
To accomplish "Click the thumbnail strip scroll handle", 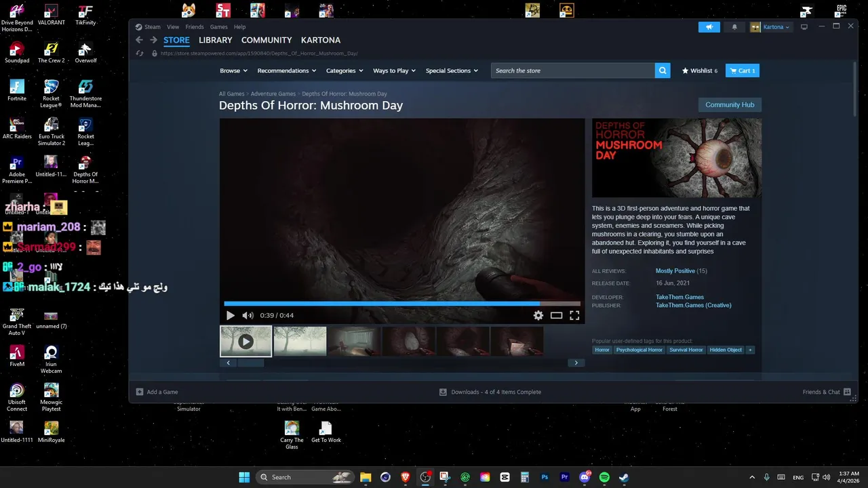I will tap(250, 363).
